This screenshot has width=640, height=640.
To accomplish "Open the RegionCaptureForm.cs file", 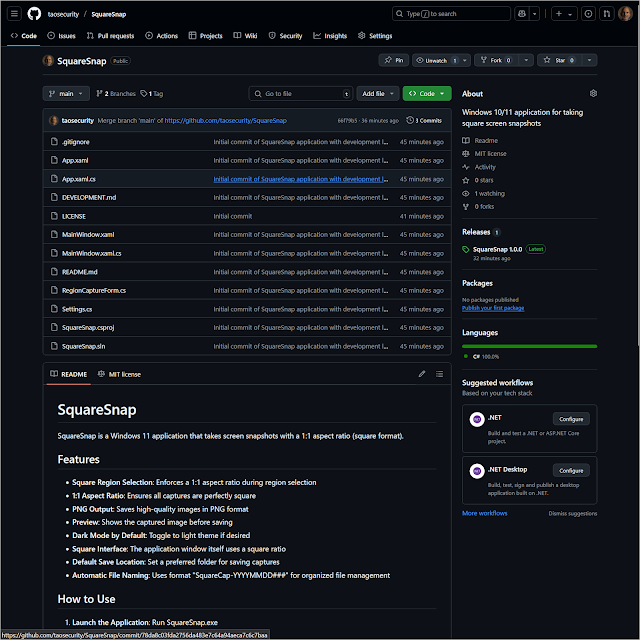I will (94, 291).
